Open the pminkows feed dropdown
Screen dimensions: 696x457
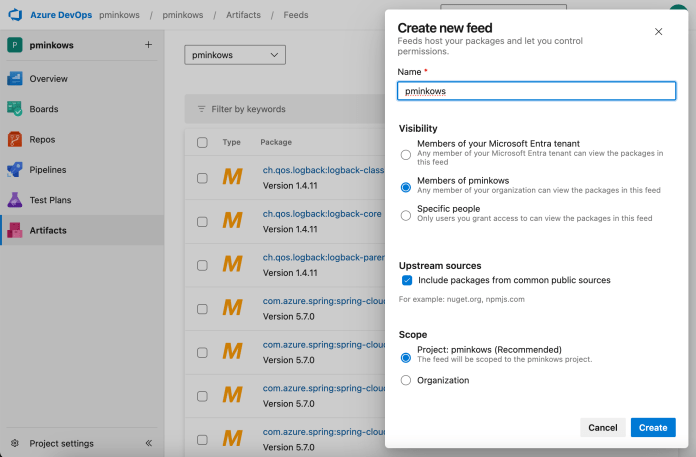pyautogui.click(x=234, y=55)
